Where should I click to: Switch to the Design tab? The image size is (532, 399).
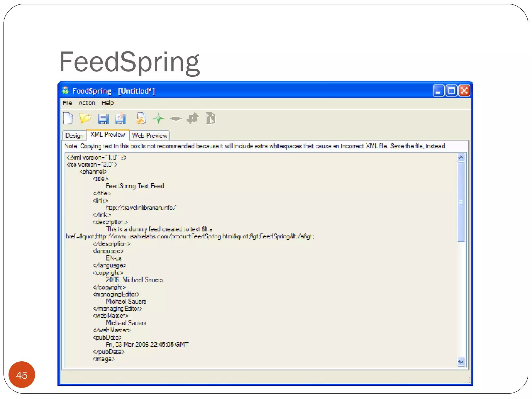tap(74, 135)
